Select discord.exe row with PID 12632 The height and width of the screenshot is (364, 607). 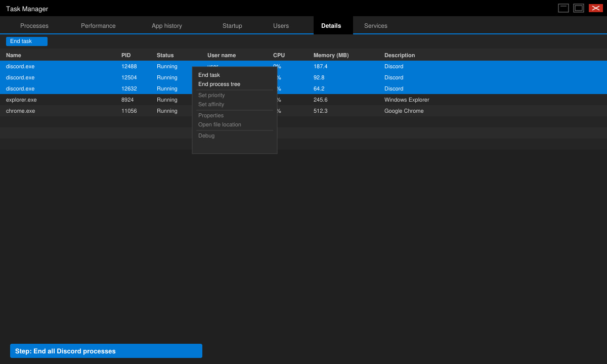303,88
